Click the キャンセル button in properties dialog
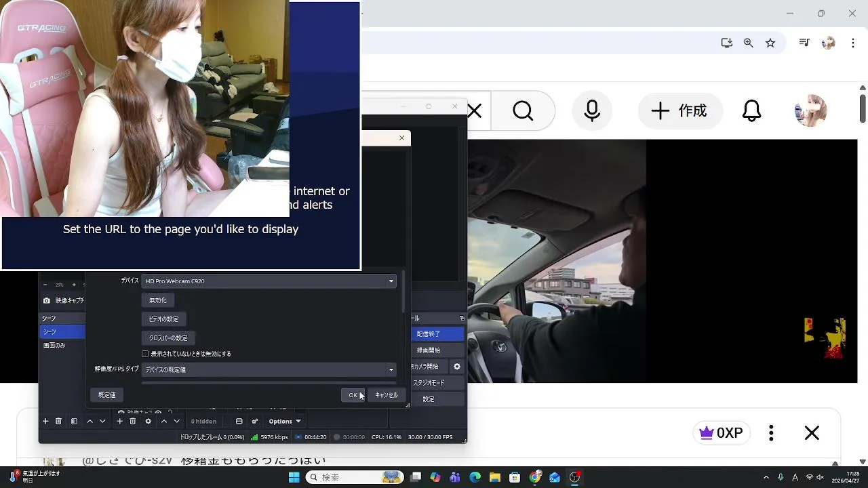Image resolution: width=868 pixels, height=488 pixels. coord(387,395)
